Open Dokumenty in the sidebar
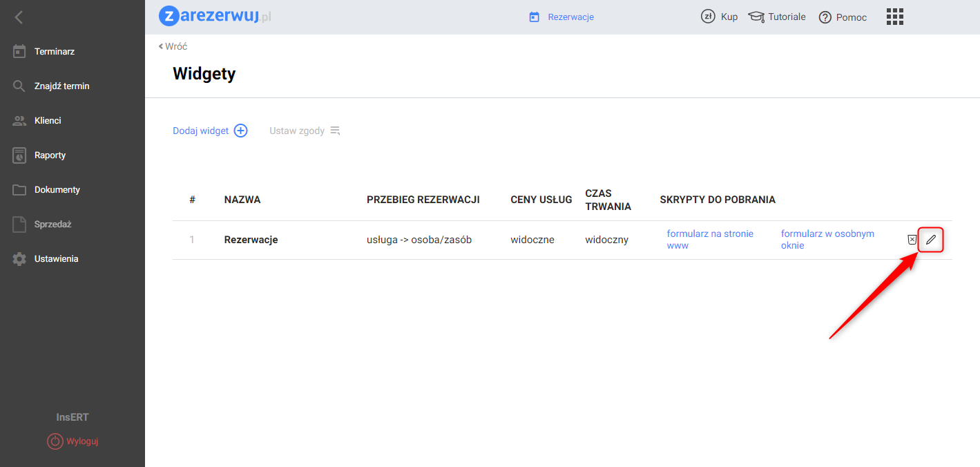 (57, 190)
